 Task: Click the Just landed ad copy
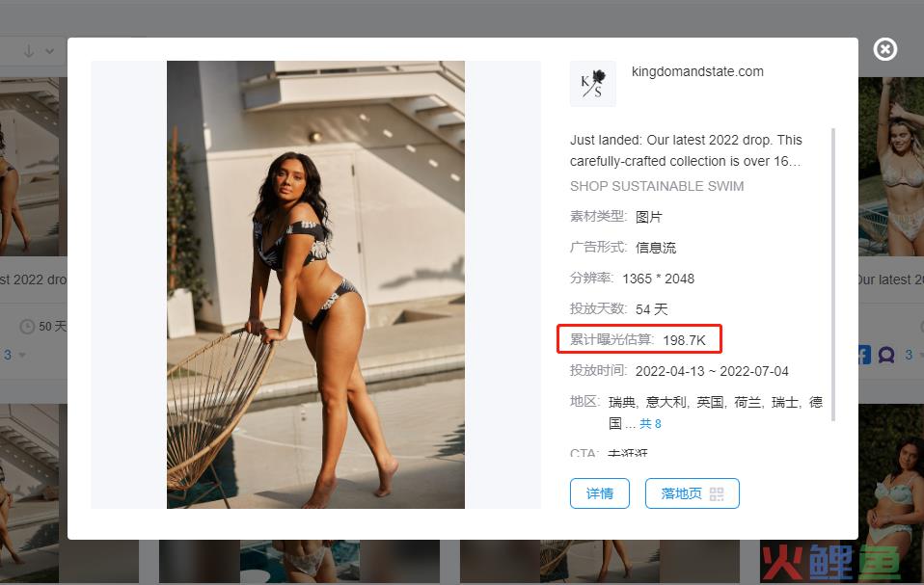686,150
